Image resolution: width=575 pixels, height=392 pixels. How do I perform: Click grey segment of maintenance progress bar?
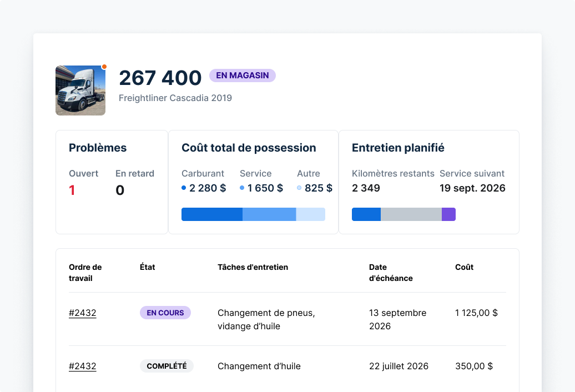[411, 214]
